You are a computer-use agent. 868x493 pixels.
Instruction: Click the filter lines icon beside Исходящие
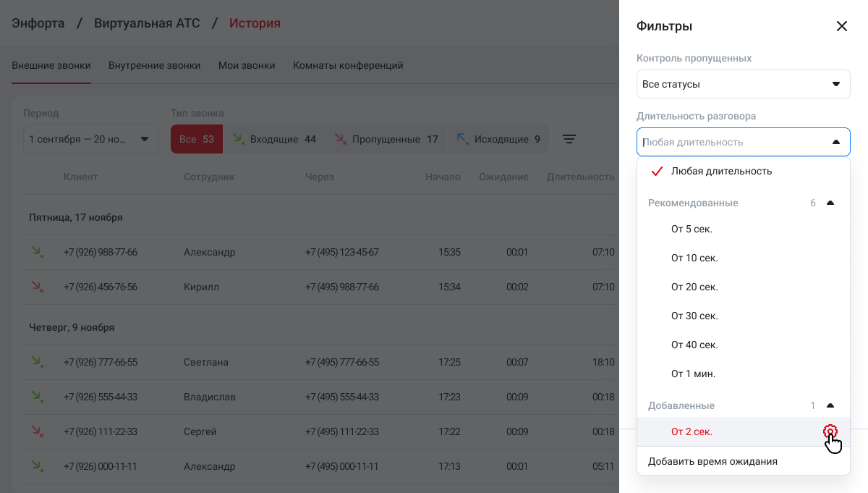569,139
